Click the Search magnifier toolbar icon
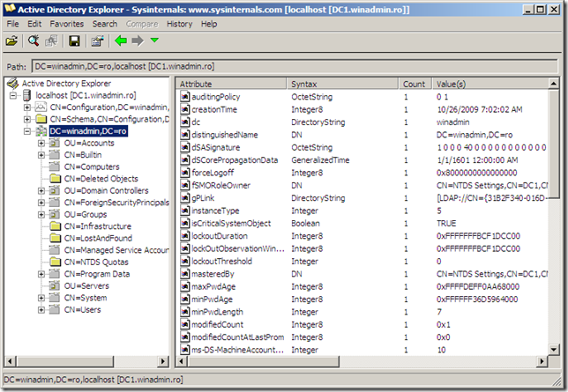This screenshot has height=392, width=568. pos(34,41)
